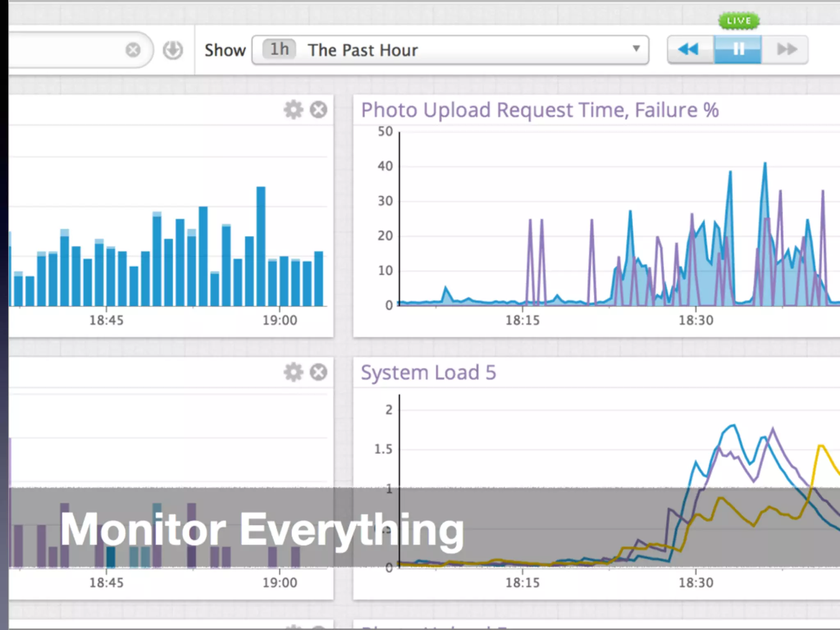
Task: Click the yellow line peak in System Load graph
Action: click(821, 446)
